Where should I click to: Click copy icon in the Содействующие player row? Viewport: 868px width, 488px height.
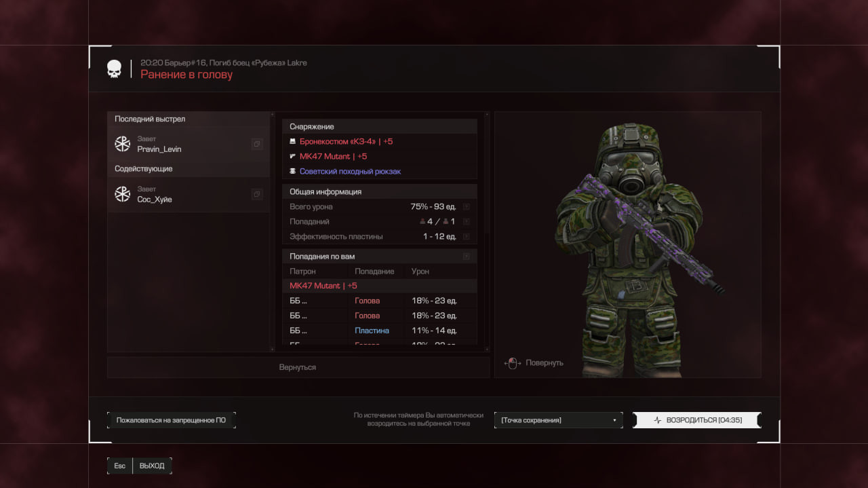(256, 194)
